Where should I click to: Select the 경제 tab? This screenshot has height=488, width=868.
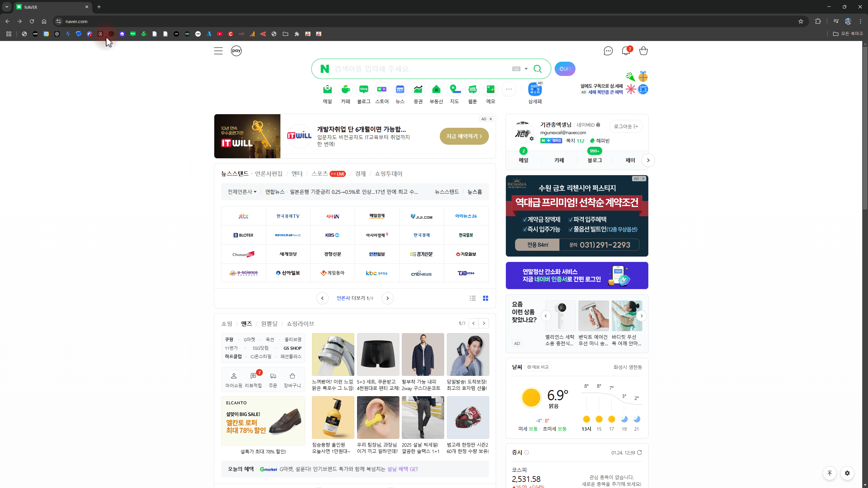360,174
